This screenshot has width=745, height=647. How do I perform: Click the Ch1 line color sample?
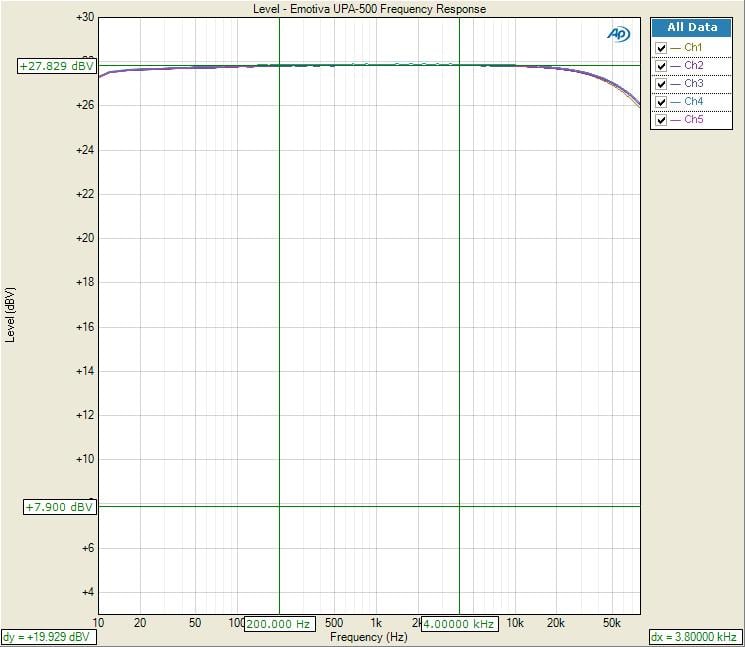pyautogui.click(x=676, y=48)
